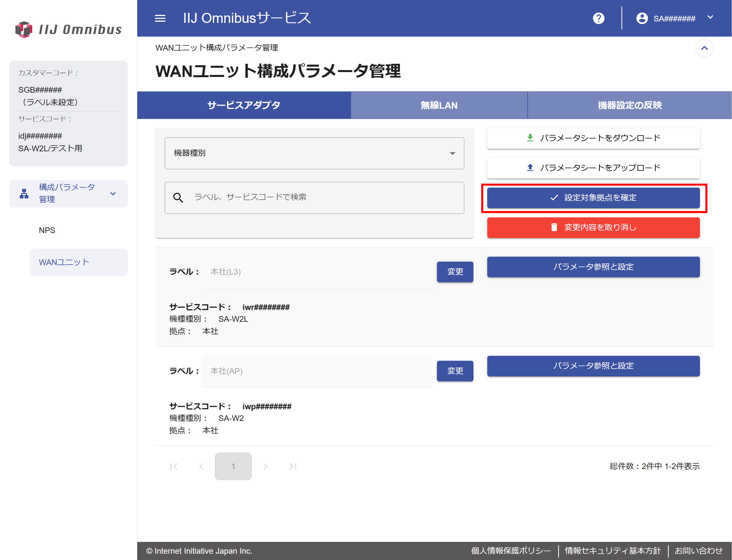Screen dimensions: 732x560
Task: Go to last page pagination icon
Action: [293, 466]
